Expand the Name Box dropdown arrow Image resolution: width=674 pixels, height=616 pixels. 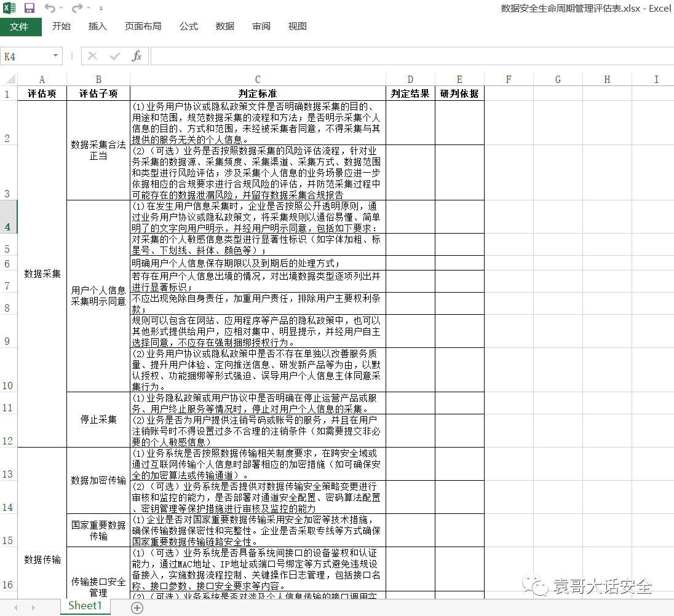(x=55, y=56)
